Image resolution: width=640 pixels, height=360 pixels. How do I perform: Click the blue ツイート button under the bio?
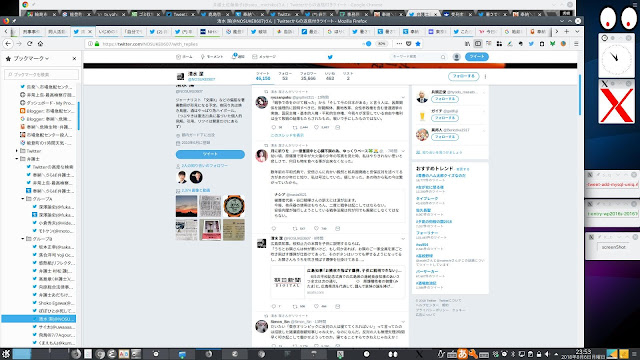[x=210, y=154]
